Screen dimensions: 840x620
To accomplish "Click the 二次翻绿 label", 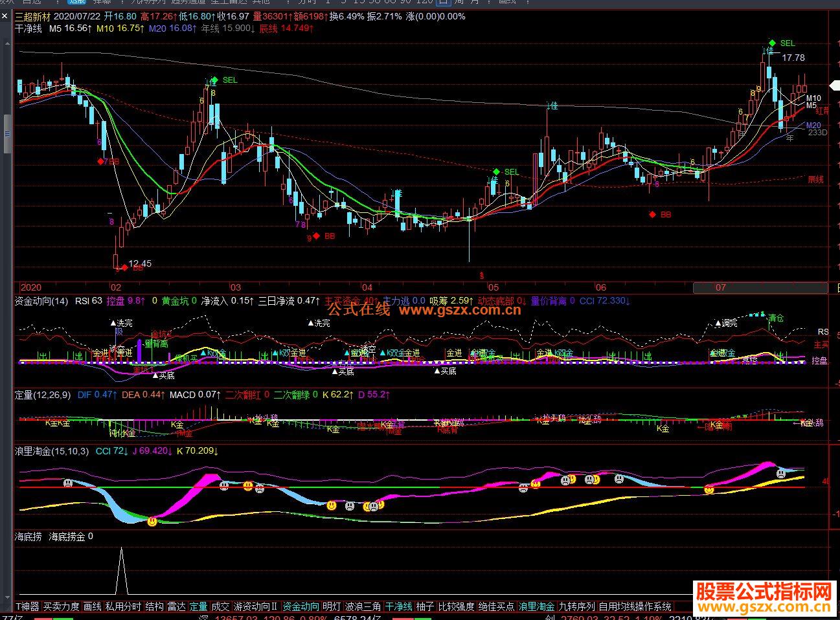I will [x=291, y=394].
